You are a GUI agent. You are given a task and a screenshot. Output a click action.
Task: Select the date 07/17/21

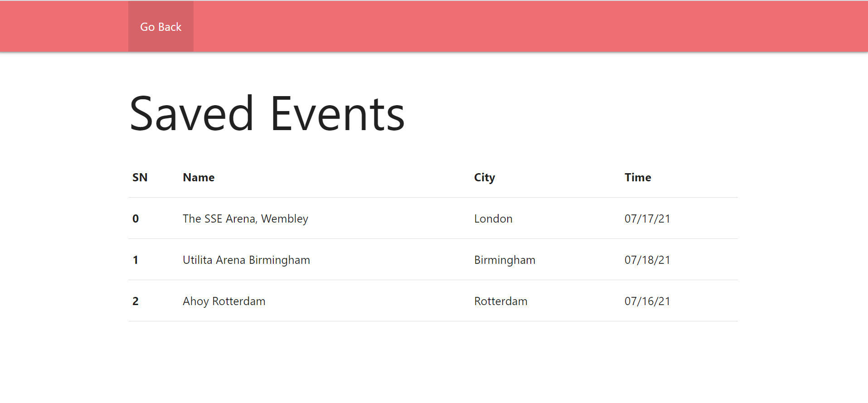click(x=647, y=218)
